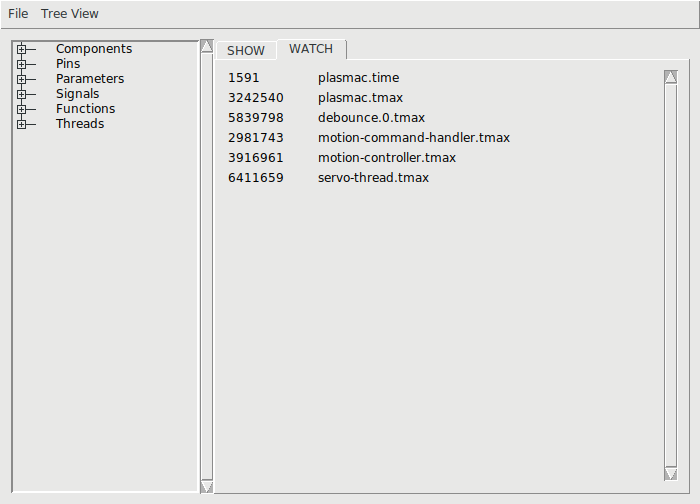Select the WATCH tab

click(x=311, y=49)
